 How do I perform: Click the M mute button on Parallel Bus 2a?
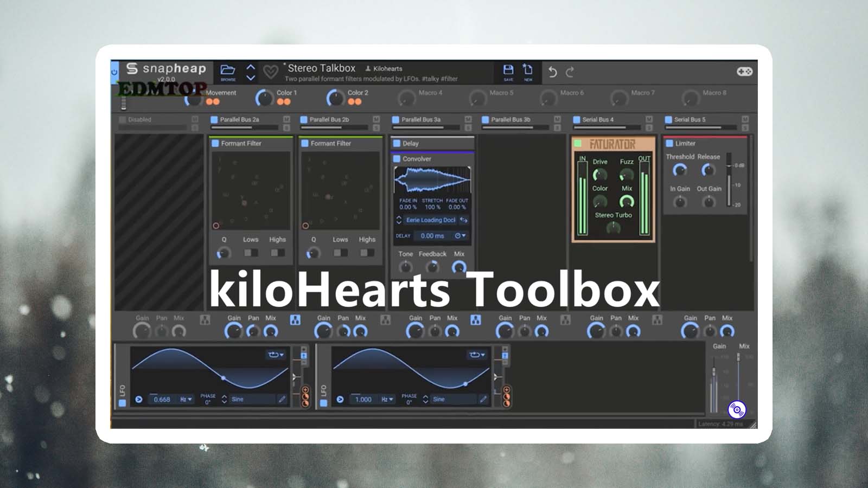(x=286, y=119)
